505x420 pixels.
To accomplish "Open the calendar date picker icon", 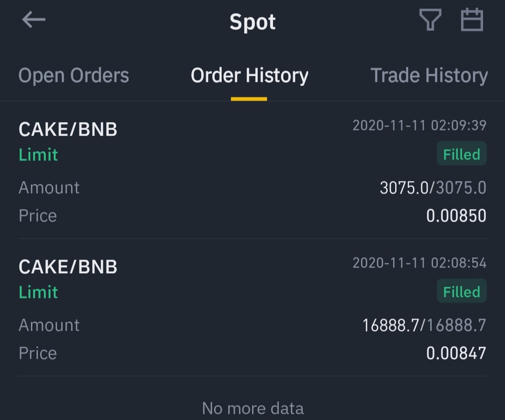I will point(472,21).
